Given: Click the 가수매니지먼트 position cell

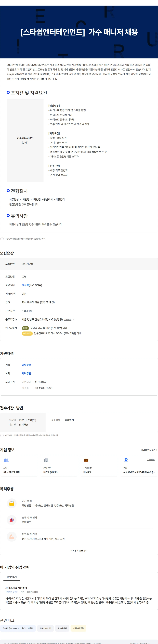Looking at the screenshot, I should click(25, 140).
